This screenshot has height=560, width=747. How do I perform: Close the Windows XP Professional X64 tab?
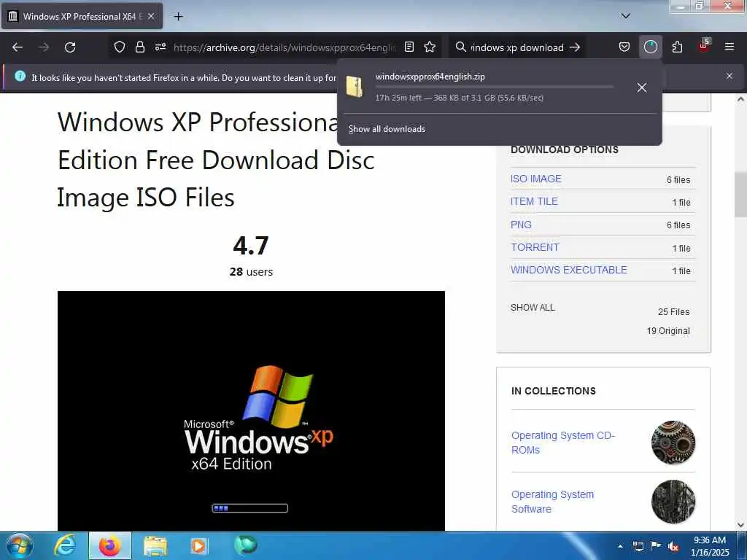click(x=151, y=16)
